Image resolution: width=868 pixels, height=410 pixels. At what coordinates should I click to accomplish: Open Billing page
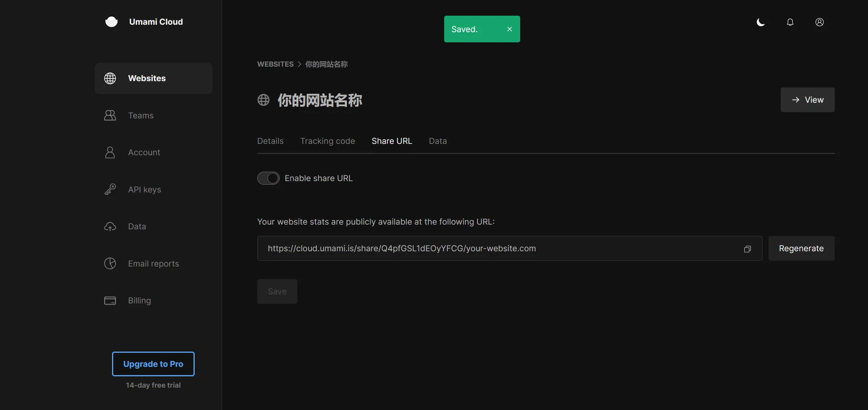coord(139,301)
